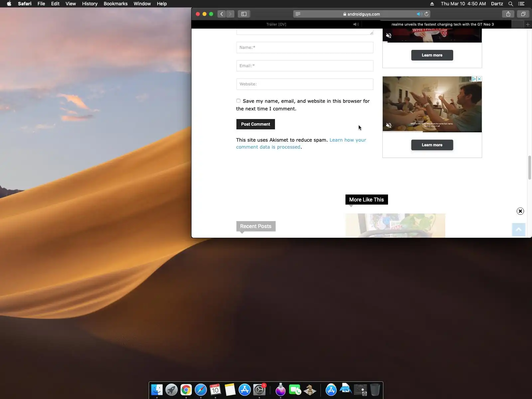Viewport: 532px width, 399px height.
Task: Click the Website field in the comment form
Action: 305,84
